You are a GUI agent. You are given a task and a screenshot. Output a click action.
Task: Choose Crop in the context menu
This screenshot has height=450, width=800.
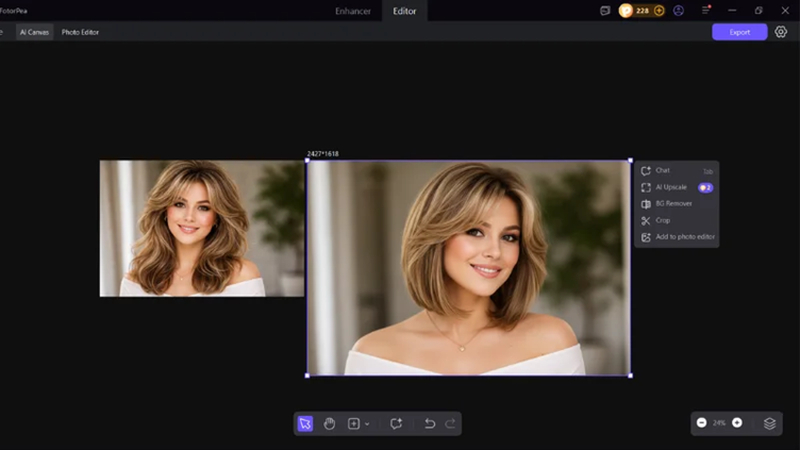(677, 220)
